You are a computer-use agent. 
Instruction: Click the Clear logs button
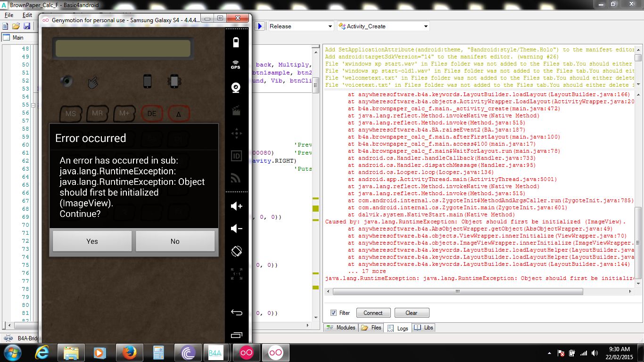411,313
